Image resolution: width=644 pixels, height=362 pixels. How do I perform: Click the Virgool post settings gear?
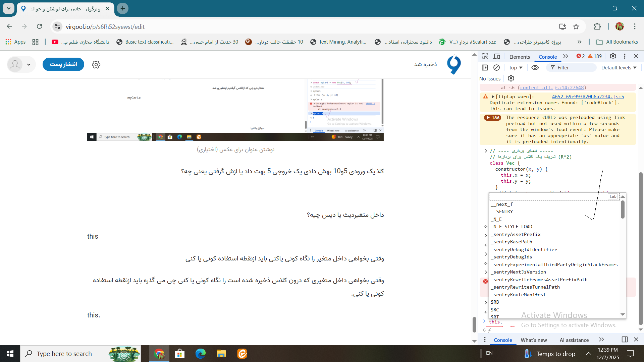click(96, 64)
